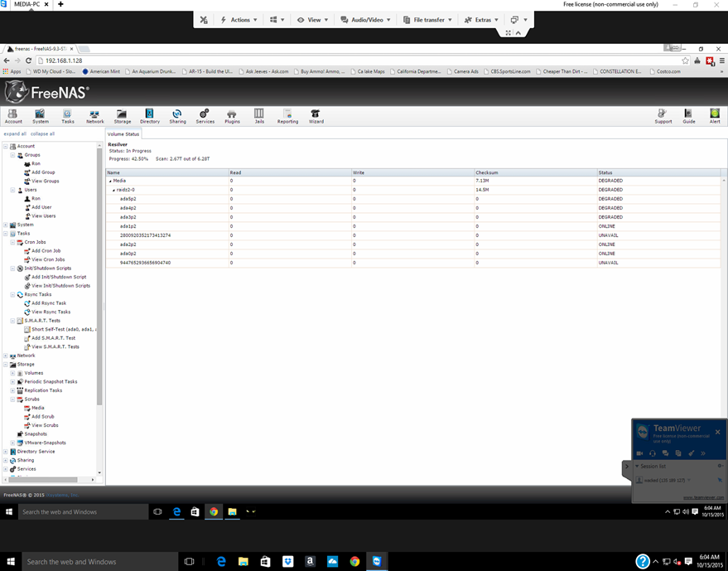
Task: Collapse the Users tree node
Action: pos(12,190)
